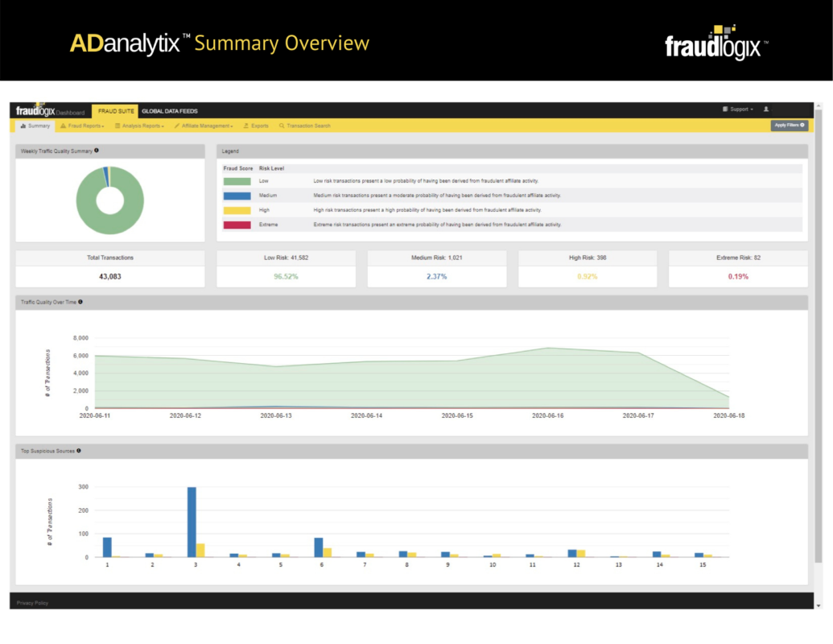Image resolution: width=833 pixels, height=644 pixels.
Task: Open Transaction Search
Action: [305, 126]
